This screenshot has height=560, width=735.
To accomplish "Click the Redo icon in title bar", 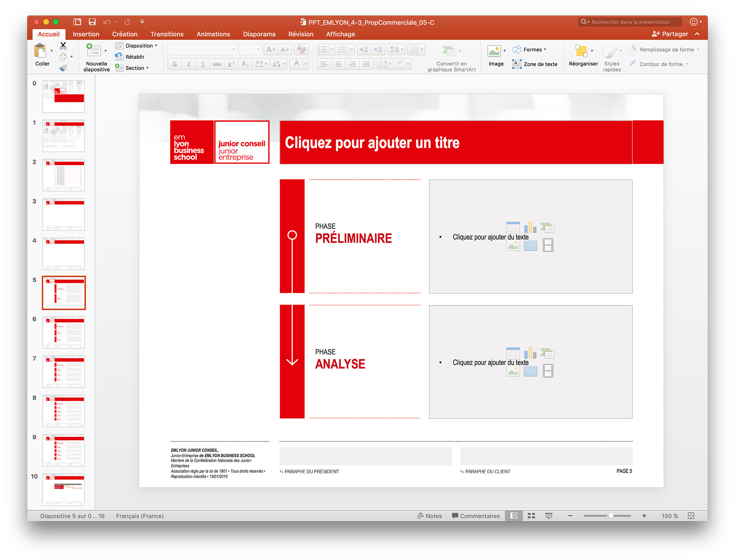I will 127,22.
